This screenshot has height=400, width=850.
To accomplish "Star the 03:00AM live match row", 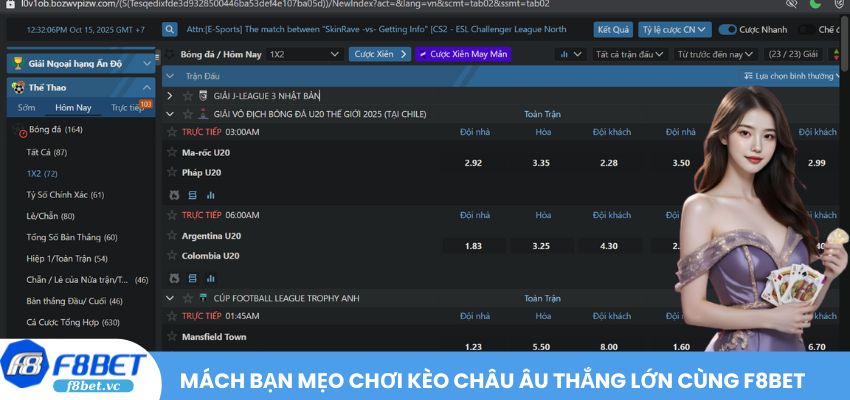I will (x=172, y=132).
